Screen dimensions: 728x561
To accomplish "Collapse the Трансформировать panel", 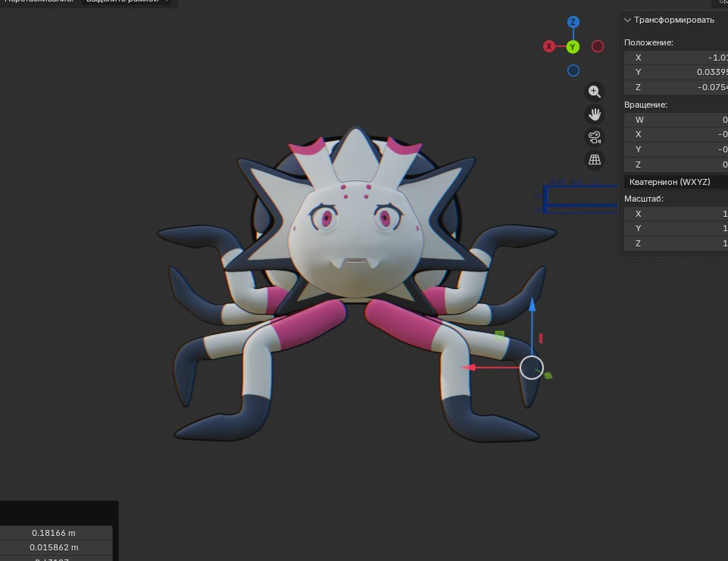I will 627,20.
